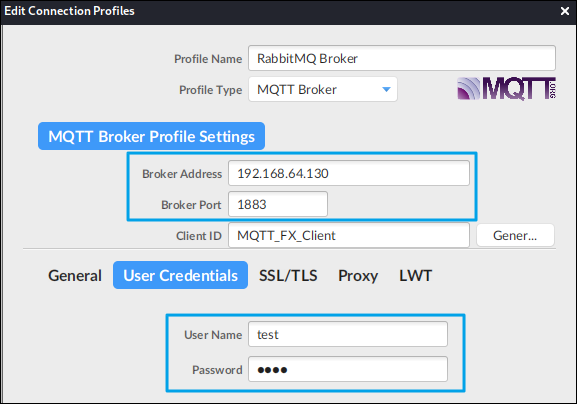Click the Broker Port label
The height and width of the screenshot is (404, 577).
point(191,205)
